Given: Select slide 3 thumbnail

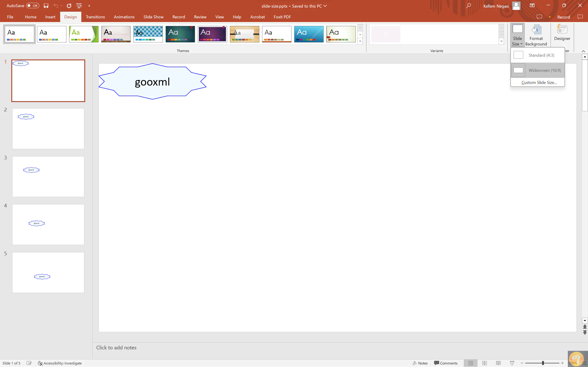Looking at the screenshot, I should [48, 176].
